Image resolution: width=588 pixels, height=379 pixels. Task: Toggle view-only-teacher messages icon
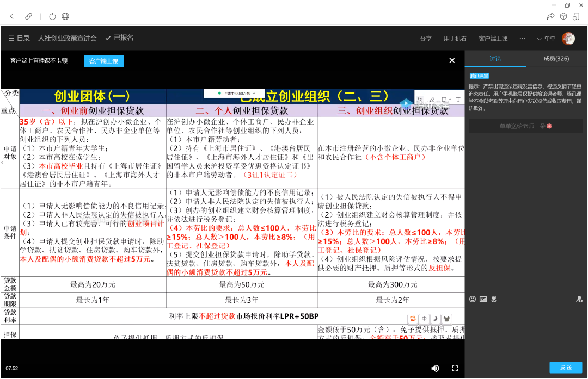(x=579, y=299)
